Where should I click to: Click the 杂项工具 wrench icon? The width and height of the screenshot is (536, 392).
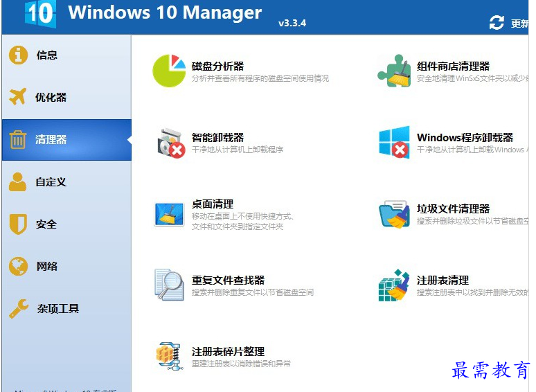[x=19, y=308]
